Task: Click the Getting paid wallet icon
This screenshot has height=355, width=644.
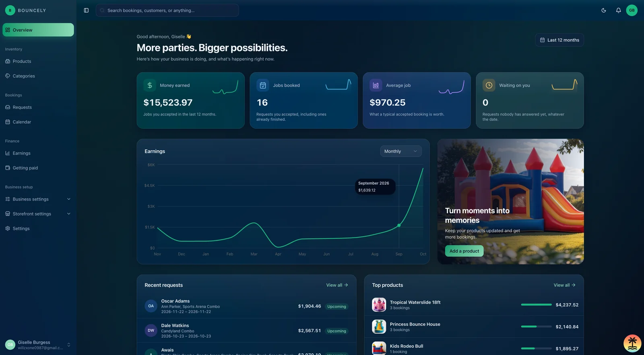Action: tap(8, 168)
